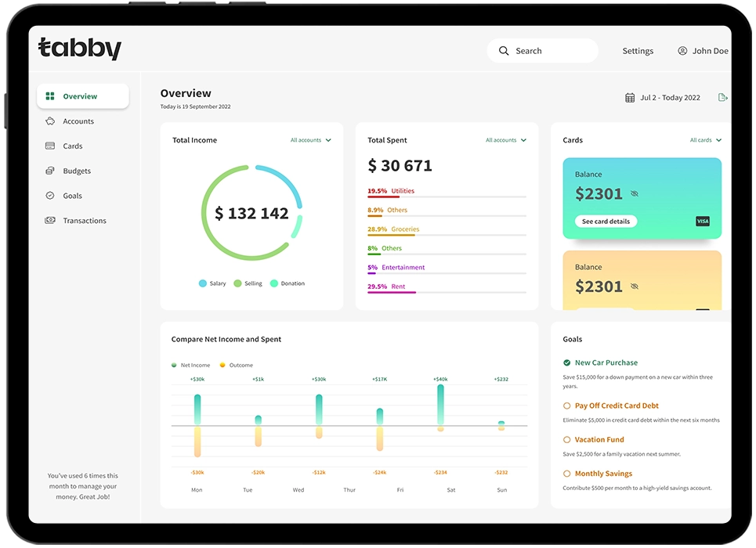The height and width of the screenshot is (548, 756).
Task: Click the $ 132 142 income donut chart
Action: pos(251,213)
